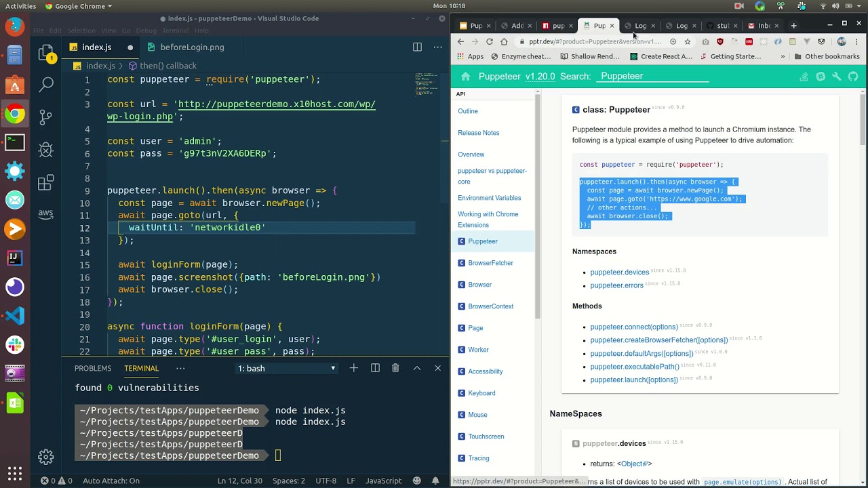
Task: Open the notifications bell in VS Code status bar
Action: tap(435, 481)
